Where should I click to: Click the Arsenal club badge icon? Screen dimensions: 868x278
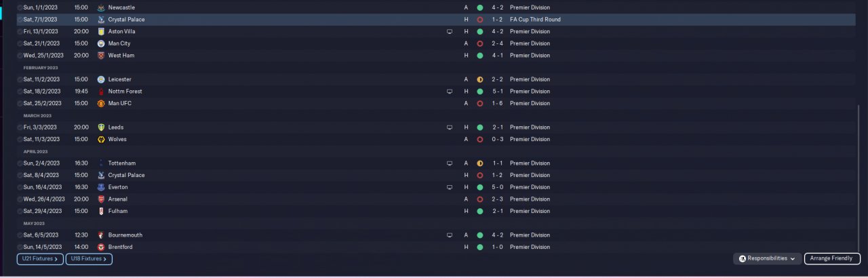coord(101,199)
